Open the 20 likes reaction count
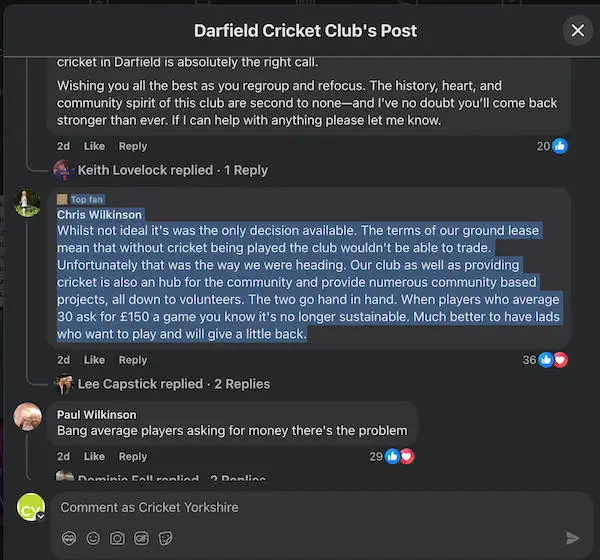Viewport: 600px width, 560px height. [552, 146]
